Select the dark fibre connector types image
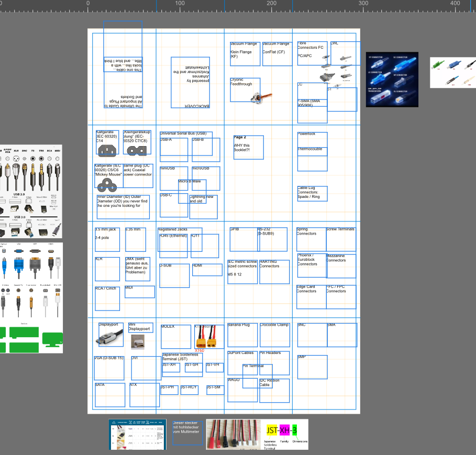Viewport: 476px width, 455px height. 392,80
